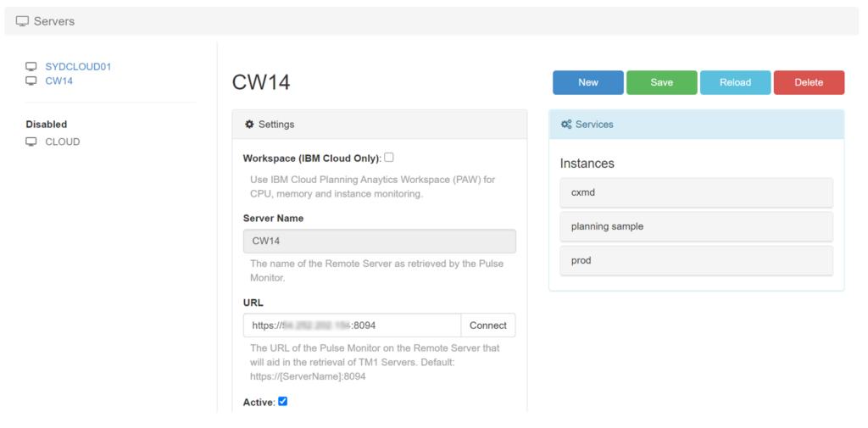Focus the URL input field
This screenshot has height=428, width=868.
pyautogui.click(x=352, y=325)
